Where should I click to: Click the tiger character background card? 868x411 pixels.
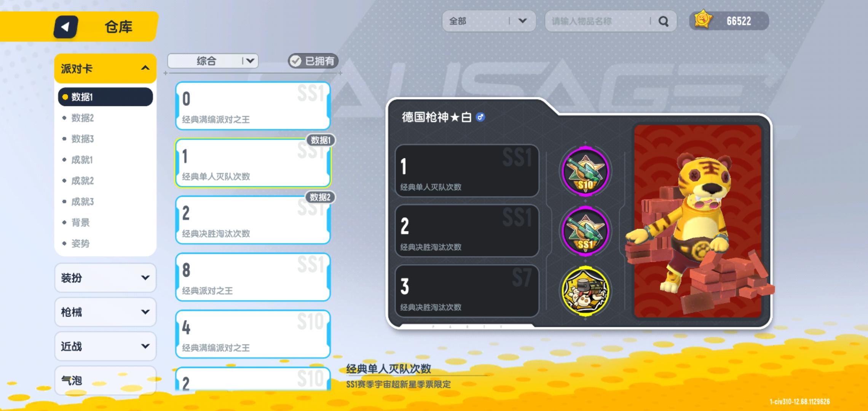pyautogui.click(x=698, y=221)
